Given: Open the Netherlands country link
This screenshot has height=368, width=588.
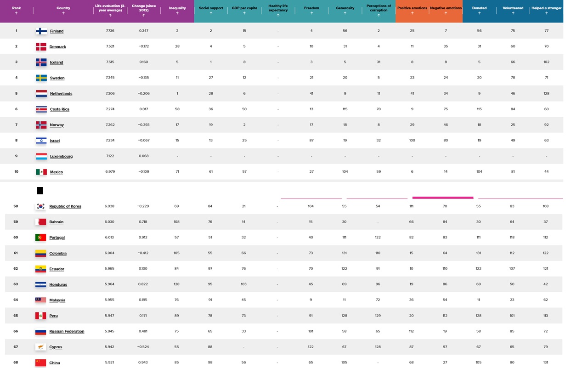Looking at the screenshot, I should pos(61,94).
